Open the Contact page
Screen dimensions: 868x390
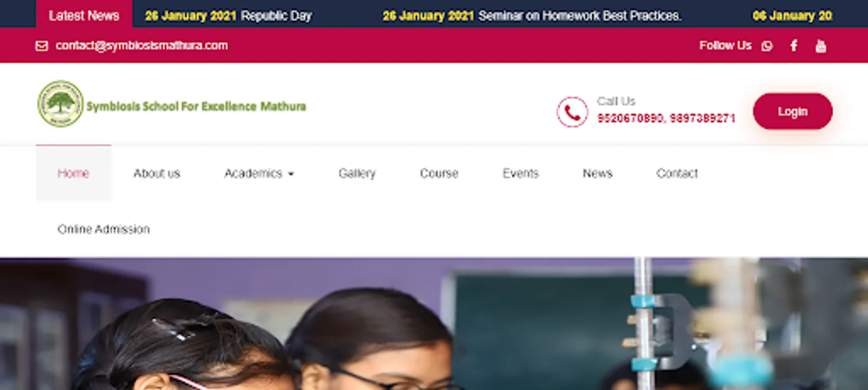pos(677,173)
